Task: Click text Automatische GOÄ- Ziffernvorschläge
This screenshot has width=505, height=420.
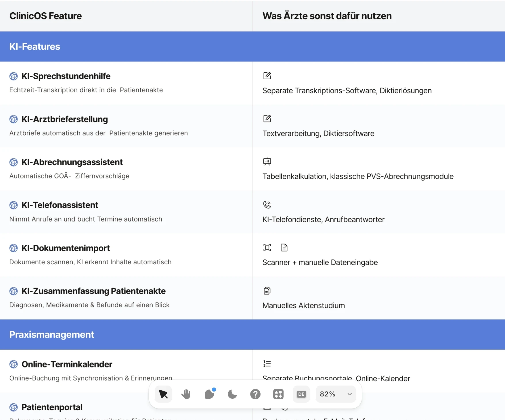Action: [69, 176]
